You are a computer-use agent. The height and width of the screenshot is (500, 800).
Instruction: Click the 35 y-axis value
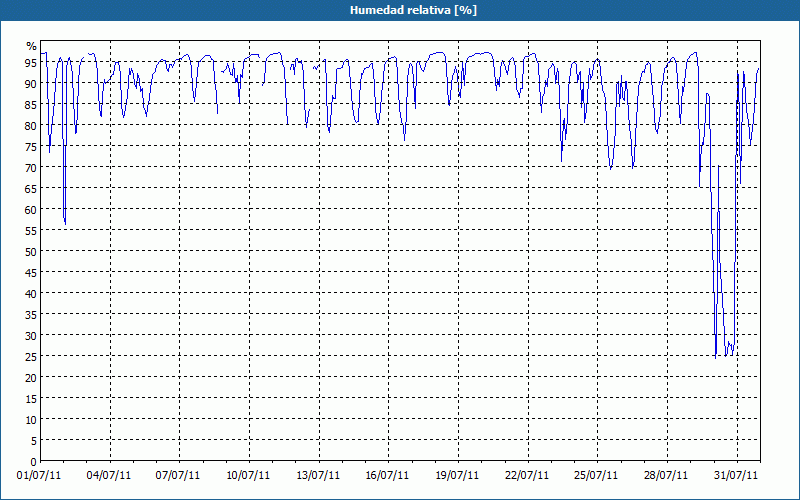pyautogui.click(x=31, y=315)
